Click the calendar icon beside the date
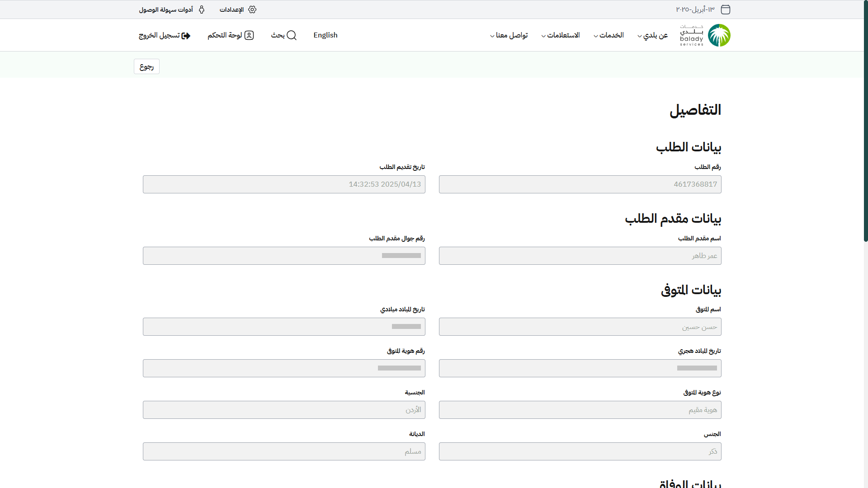The height and width of the screenshot is (488, 868). [x=725, y=9]
